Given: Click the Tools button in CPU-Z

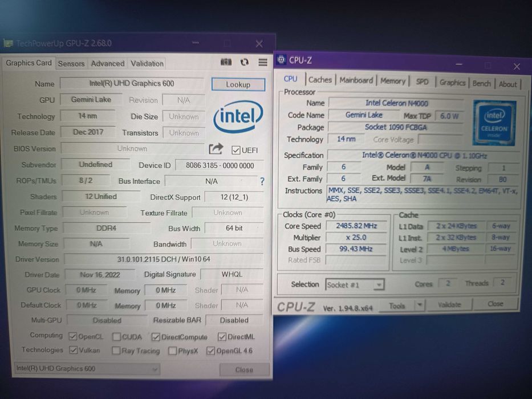Looking at the screenshot, I should 397,306.
